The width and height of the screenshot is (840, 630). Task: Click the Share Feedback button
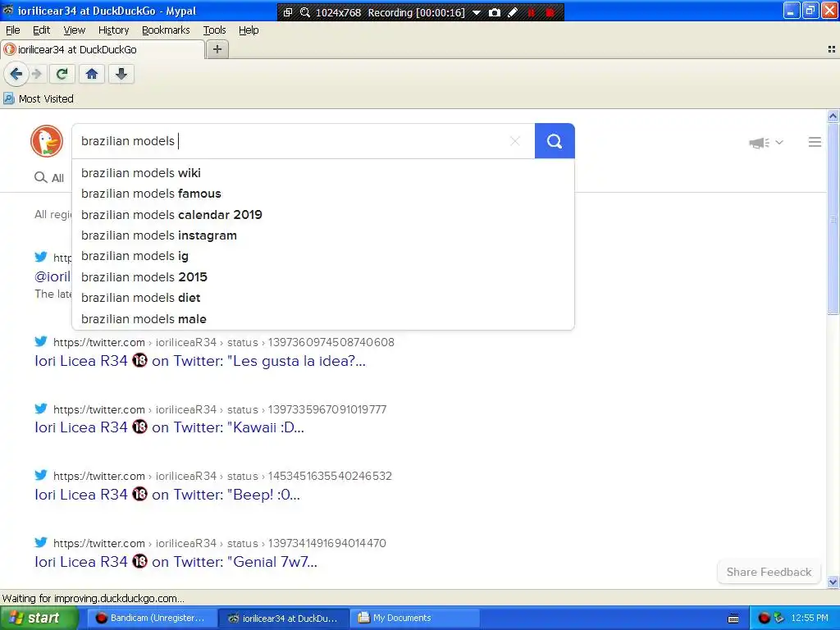click(769, 572)
